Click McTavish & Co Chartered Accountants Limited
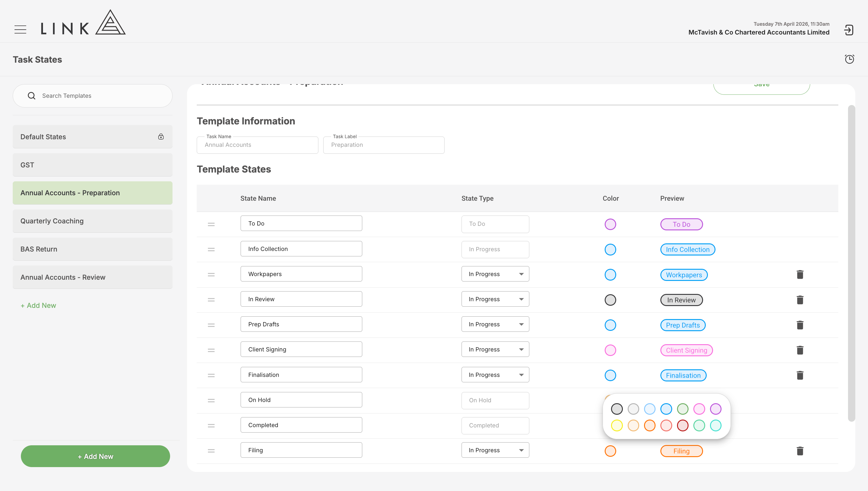868x491 pixels. pyautogui.click(x=758, y=32)
